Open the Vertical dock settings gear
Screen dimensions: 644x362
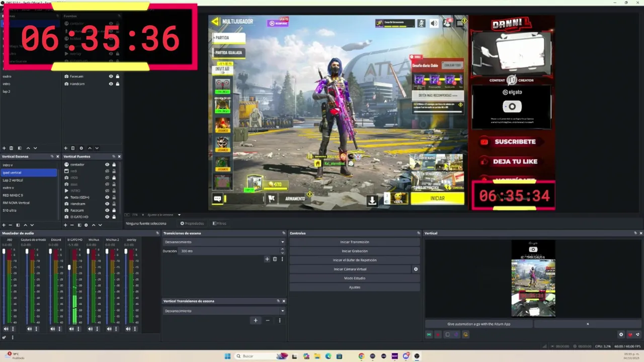(621, 334)
